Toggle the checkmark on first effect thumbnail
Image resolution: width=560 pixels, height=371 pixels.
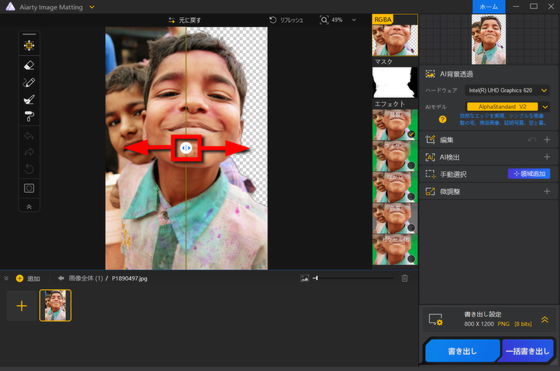pyautogui.click(x=411, y=134)
